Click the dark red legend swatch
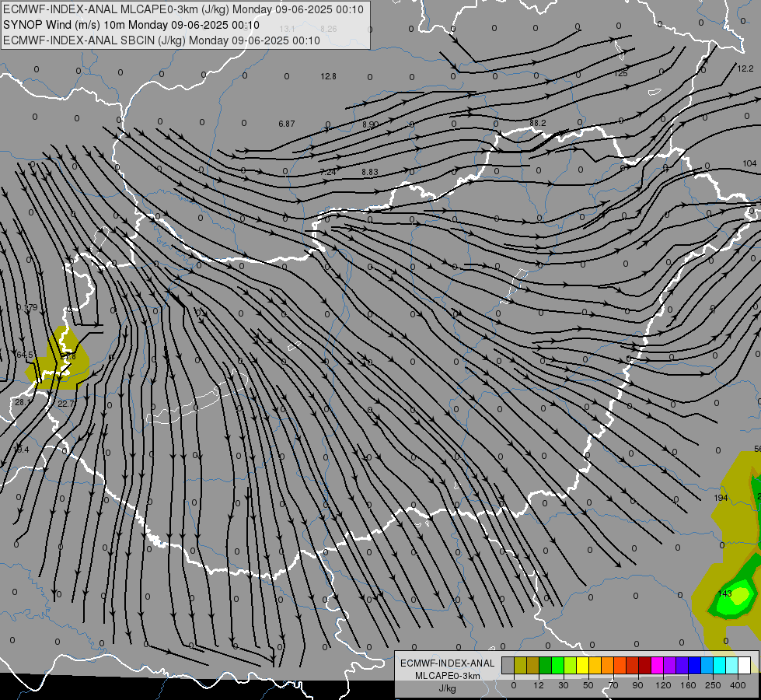The height and width of the screenshot is (700, 761). (645, 665)
